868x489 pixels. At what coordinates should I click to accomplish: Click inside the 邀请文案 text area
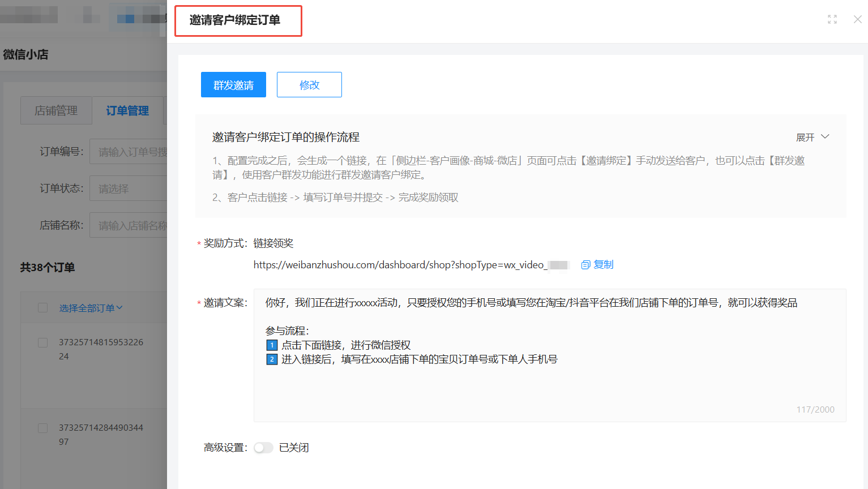[x=549, y=385]
